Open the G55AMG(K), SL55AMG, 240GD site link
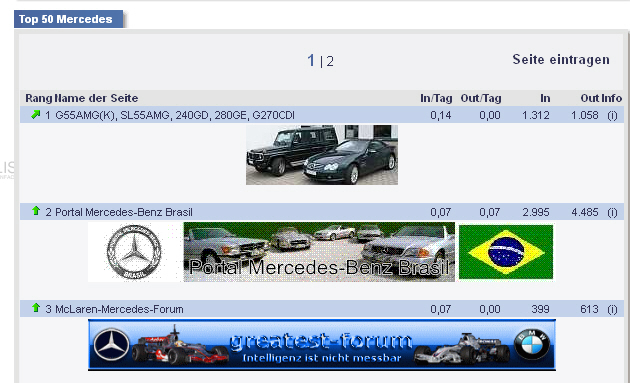Viewport: 630px width, 383px height. click(175, 115)
